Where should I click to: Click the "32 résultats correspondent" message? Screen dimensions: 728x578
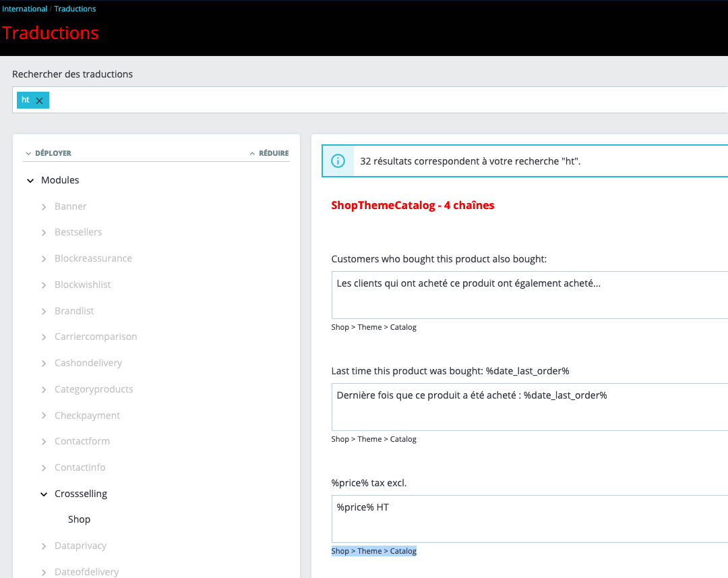(x=471, y=161)
